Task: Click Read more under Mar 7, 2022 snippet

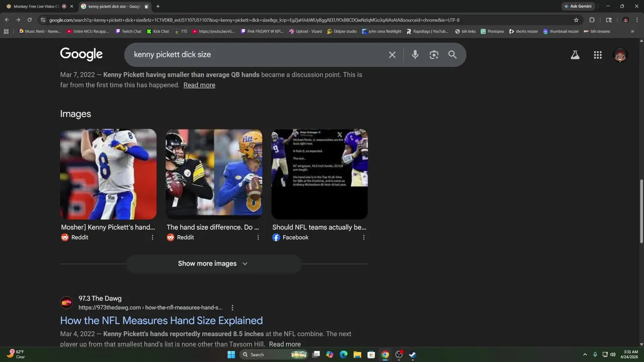Action: pyautogui.click(x=199, y=85)
